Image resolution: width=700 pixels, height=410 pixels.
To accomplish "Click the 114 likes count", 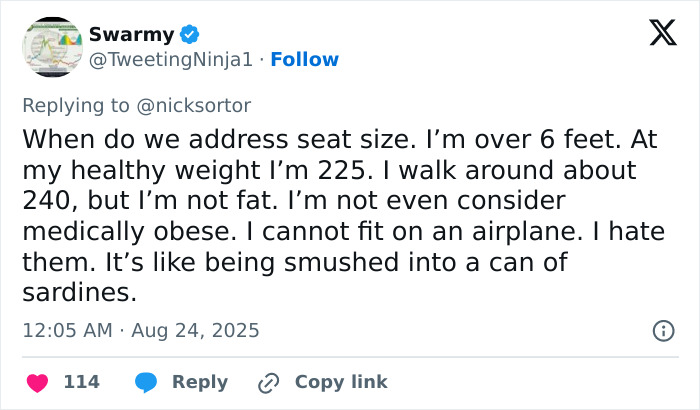I will [x=81, y=382].
